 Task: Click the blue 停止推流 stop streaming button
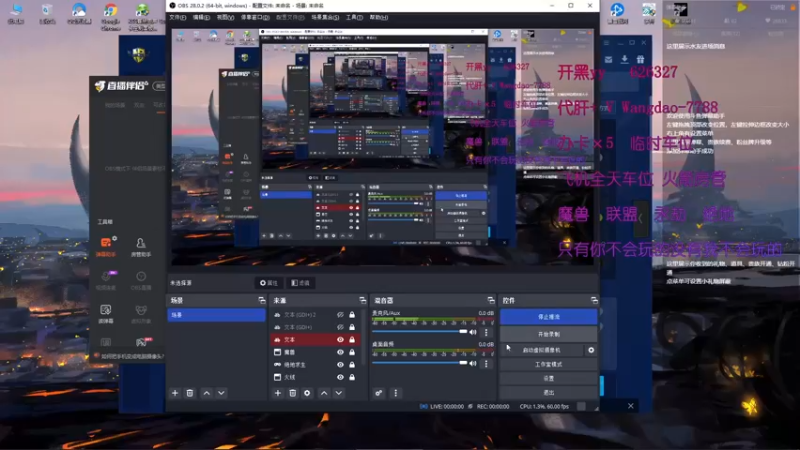click(548, 317)
